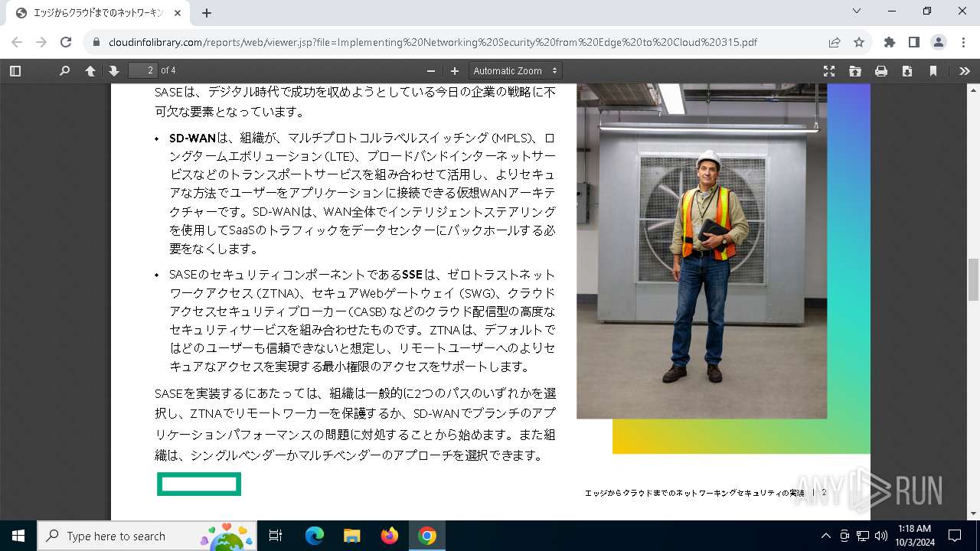Select the エッジからクラウド tab

click(97, 13)
